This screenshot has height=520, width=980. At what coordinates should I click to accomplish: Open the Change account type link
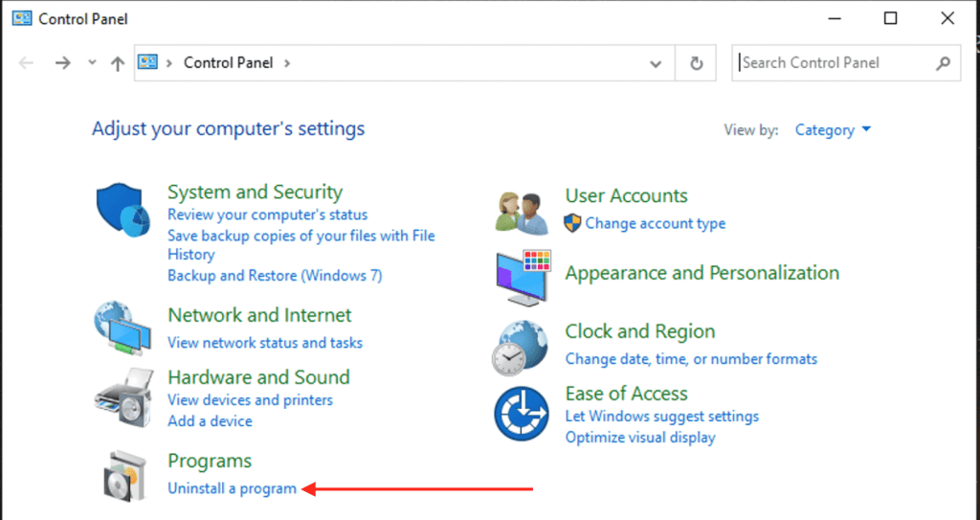[x=655, y=223]
